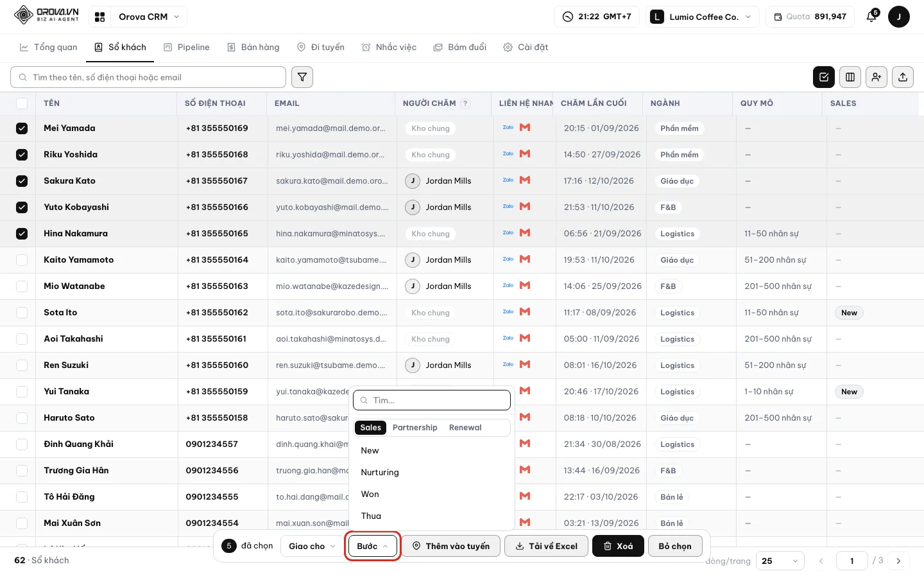This screenshot has height=578, width=924.
Task: Uncheck the Riku Yoshida row checkbox
Action: [x=22, y=155]
